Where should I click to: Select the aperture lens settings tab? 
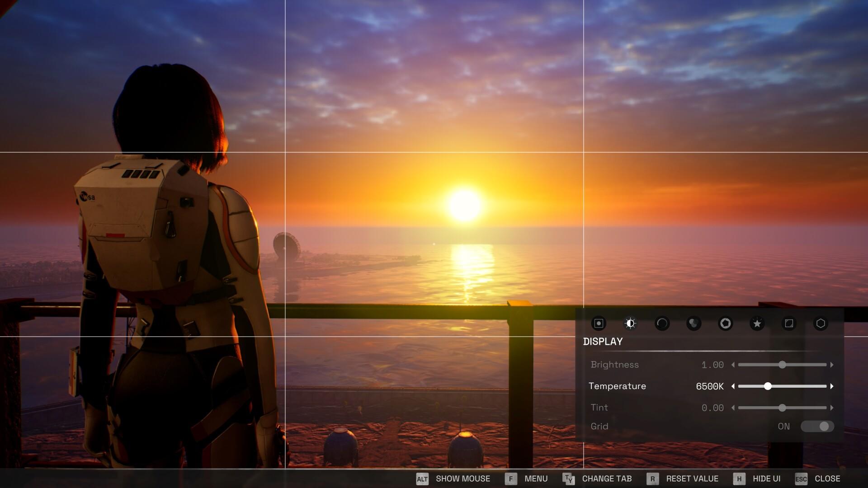(x=725, y=324)
